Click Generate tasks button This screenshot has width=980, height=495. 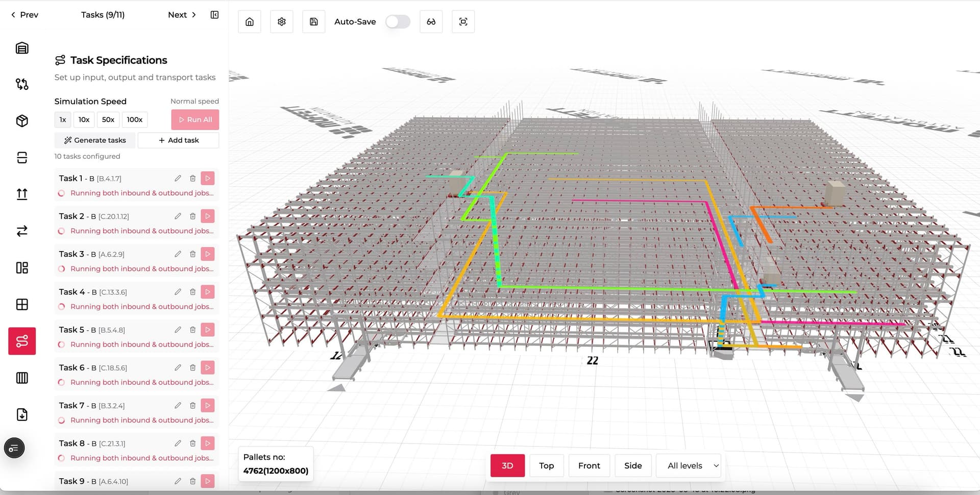click(x=94, y=140)
